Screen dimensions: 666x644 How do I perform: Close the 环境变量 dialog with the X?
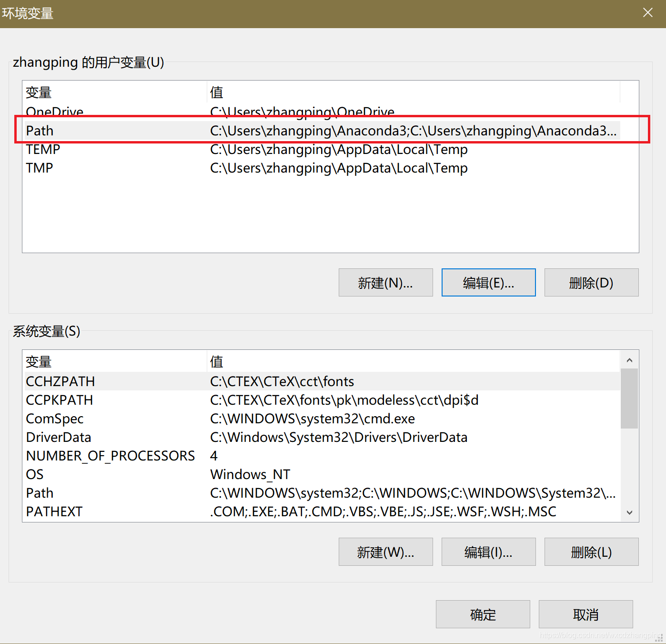click(x=647, y=13)
